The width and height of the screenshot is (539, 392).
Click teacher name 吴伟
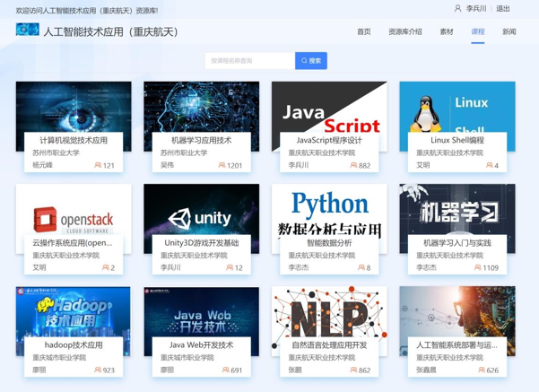pos(167,165)
